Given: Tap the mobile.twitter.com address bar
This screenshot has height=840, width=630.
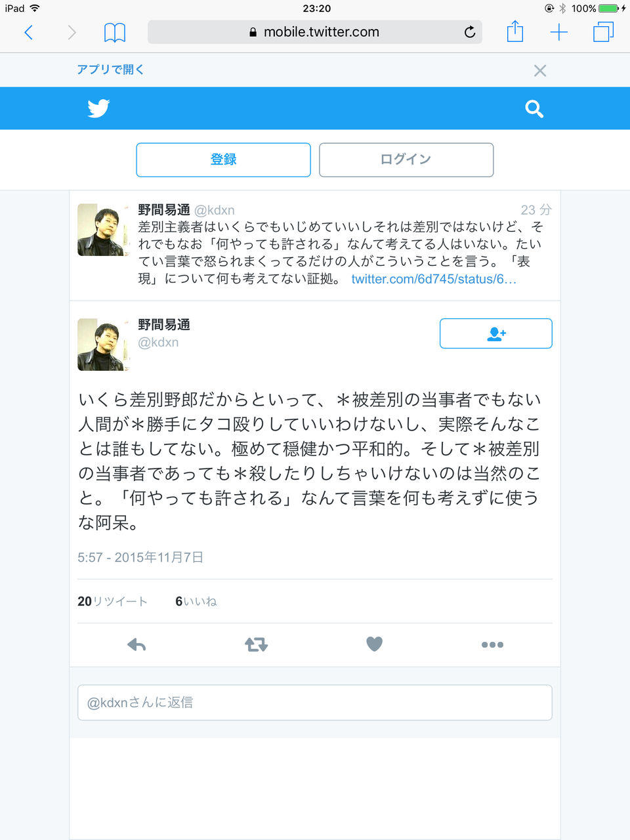Looking at the screenshot, I should point(315,32).
